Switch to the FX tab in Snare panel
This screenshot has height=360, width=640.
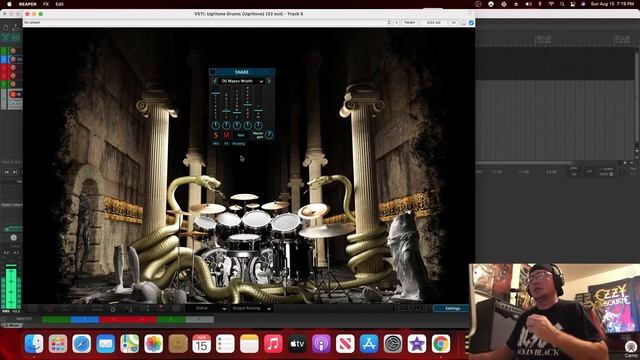click(226, 144)
